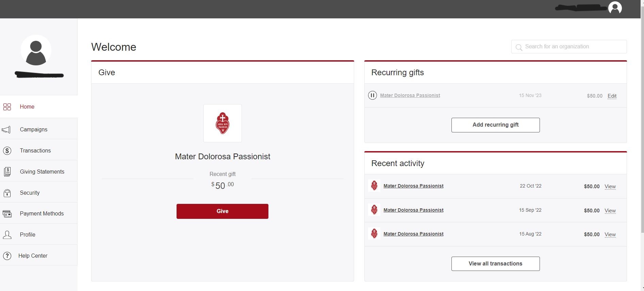Open the account avatar in top bar
Image resolution: width=644 pixels, height=291 pixels.
tap(615, 8)
